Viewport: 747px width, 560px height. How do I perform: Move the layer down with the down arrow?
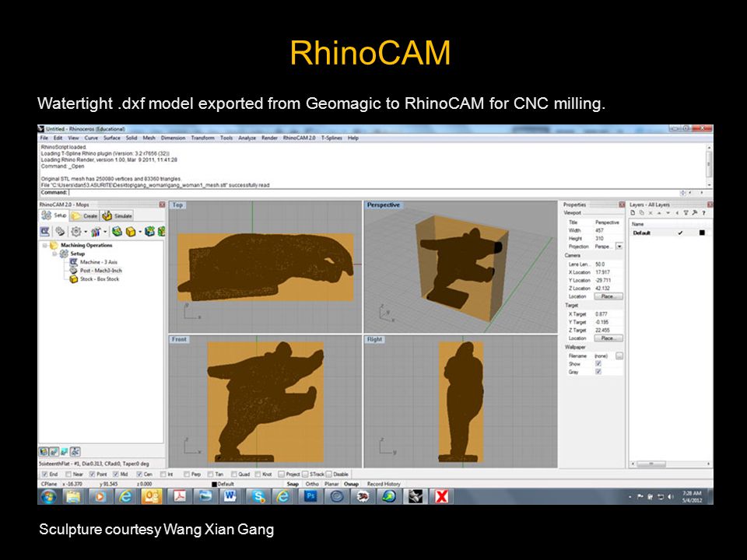coord(668,213)
